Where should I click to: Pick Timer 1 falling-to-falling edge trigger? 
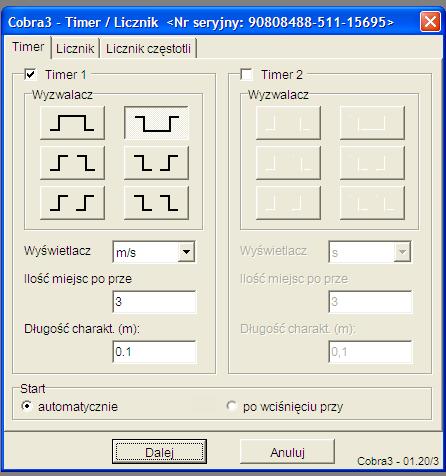pos(156,203)
